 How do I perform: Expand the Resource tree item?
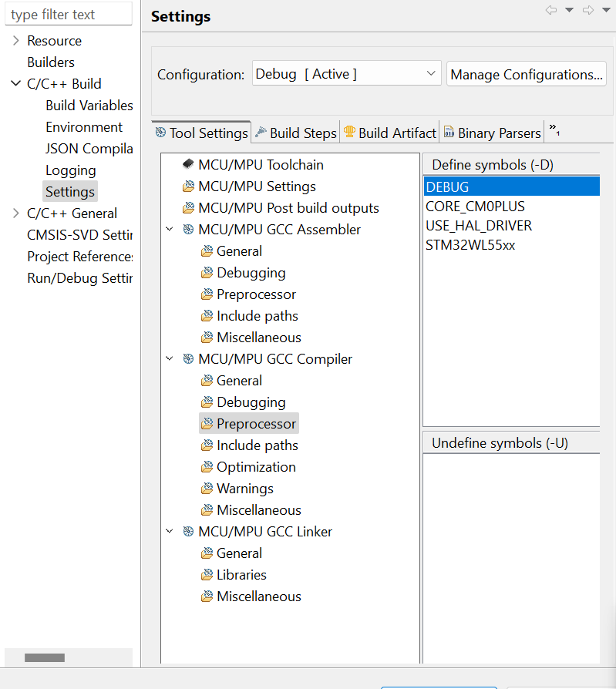[15, 41]
